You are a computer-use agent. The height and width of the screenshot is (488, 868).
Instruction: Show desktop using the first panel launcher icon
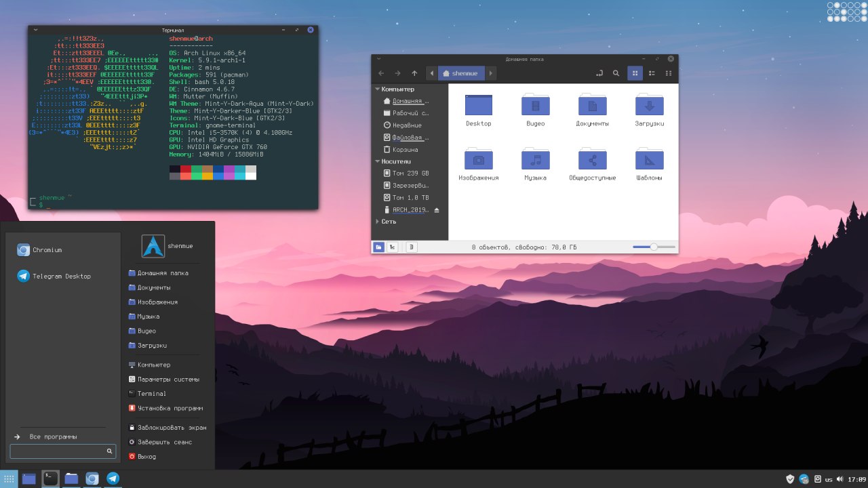(28, 479)
